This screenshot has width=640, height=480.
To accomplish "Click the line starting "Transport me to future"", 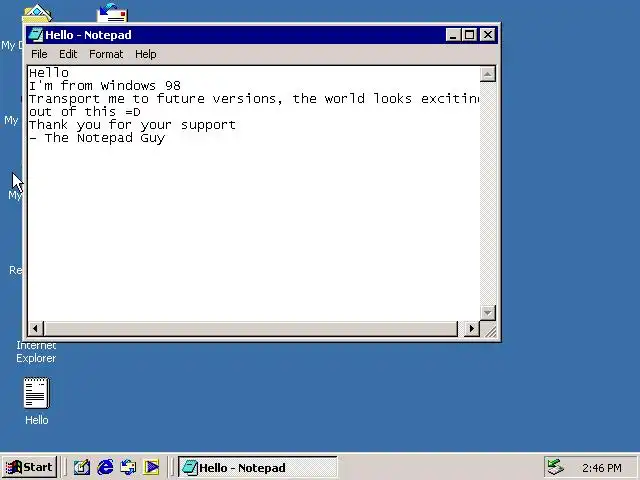I will click(254, 99).
